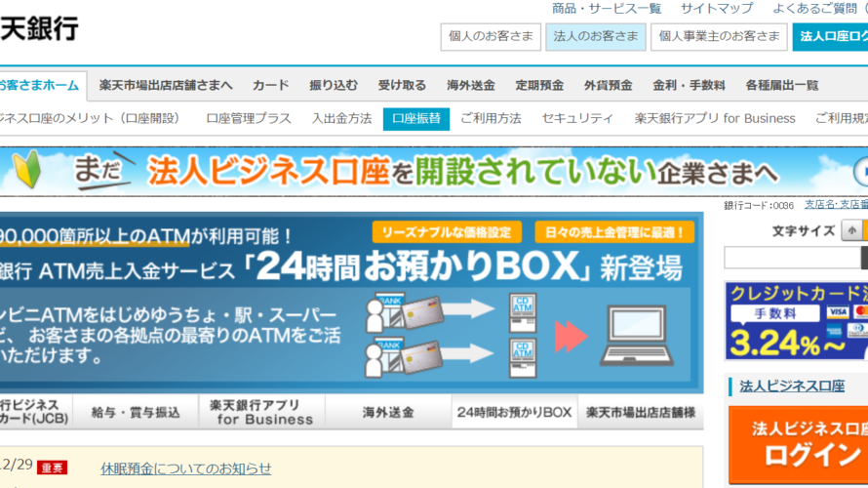Open 法人ビジネス口座 sidebar link
Image resolution: width=868 pixels, height=488 pixels.
coord(792,386)
